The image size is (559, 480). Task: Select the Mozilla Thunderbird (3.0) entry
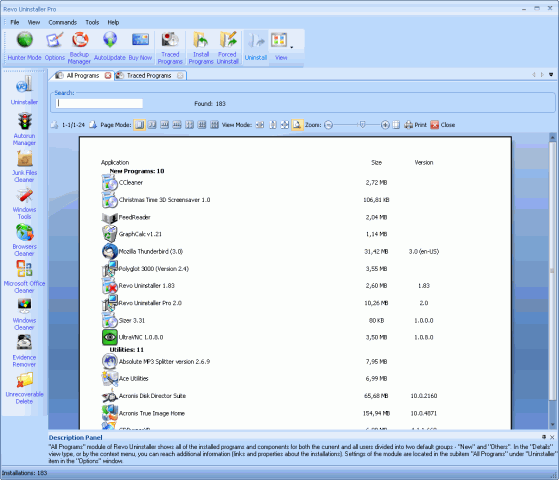point(150,251)
